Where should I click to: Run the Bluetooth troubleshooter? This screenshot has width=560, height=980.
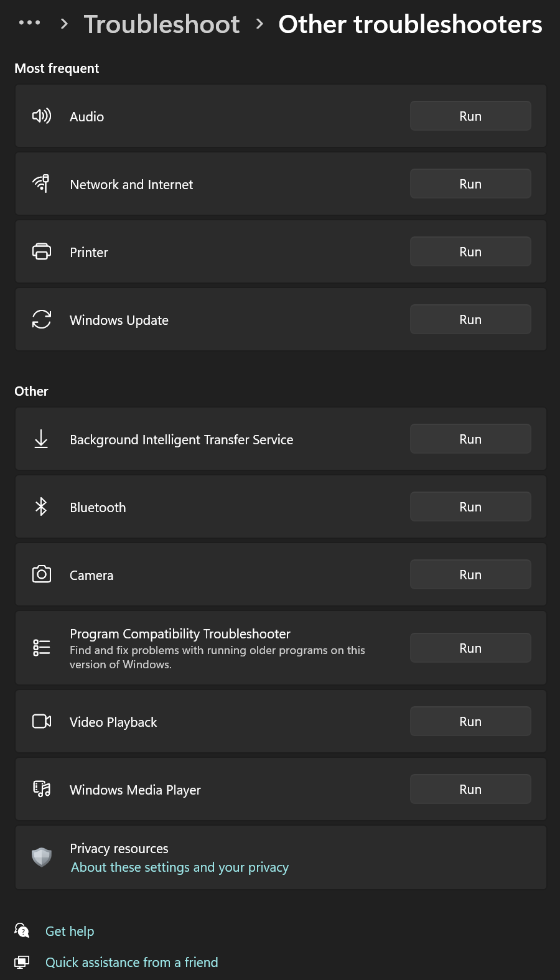coord(470,507)
